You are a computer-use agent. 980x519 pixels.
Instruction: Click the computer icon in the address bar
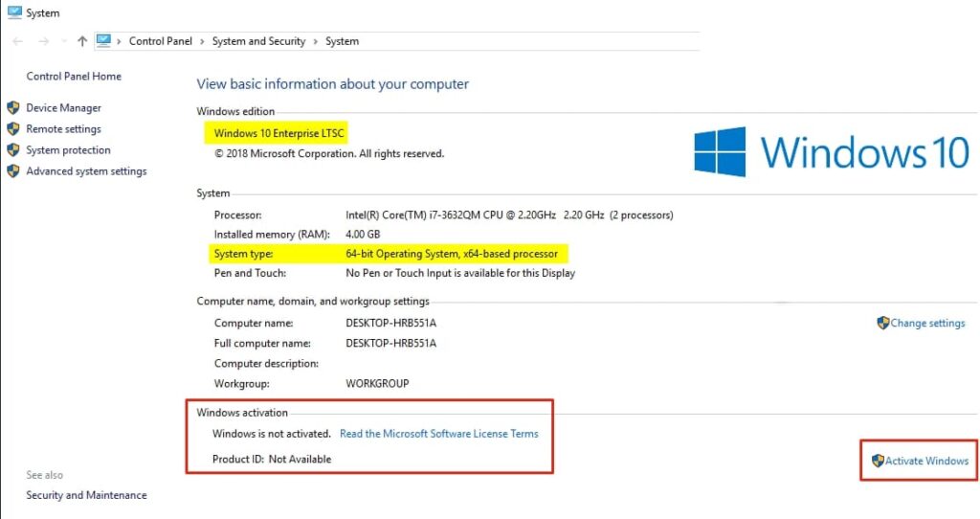click(x=104, y=41)
